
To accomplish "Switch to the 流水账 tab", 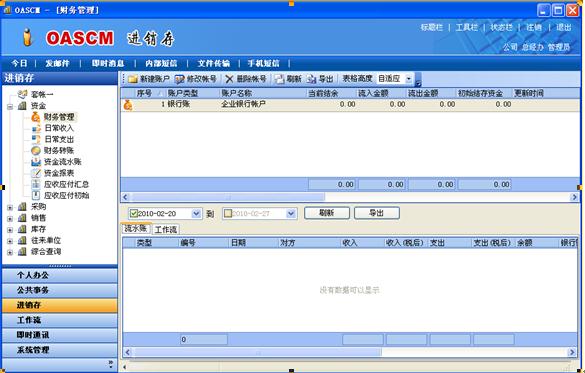I will (136, 229).
